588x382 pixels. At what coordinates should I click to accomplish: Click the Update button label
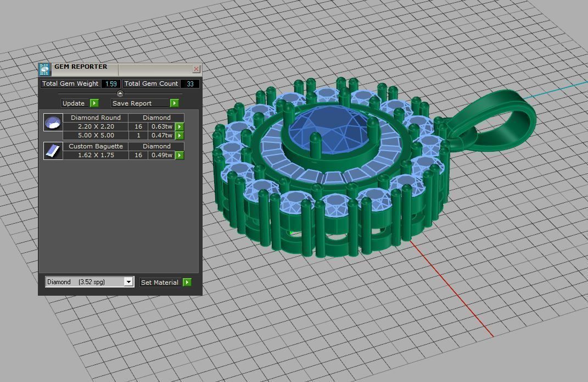click(74, 103)
